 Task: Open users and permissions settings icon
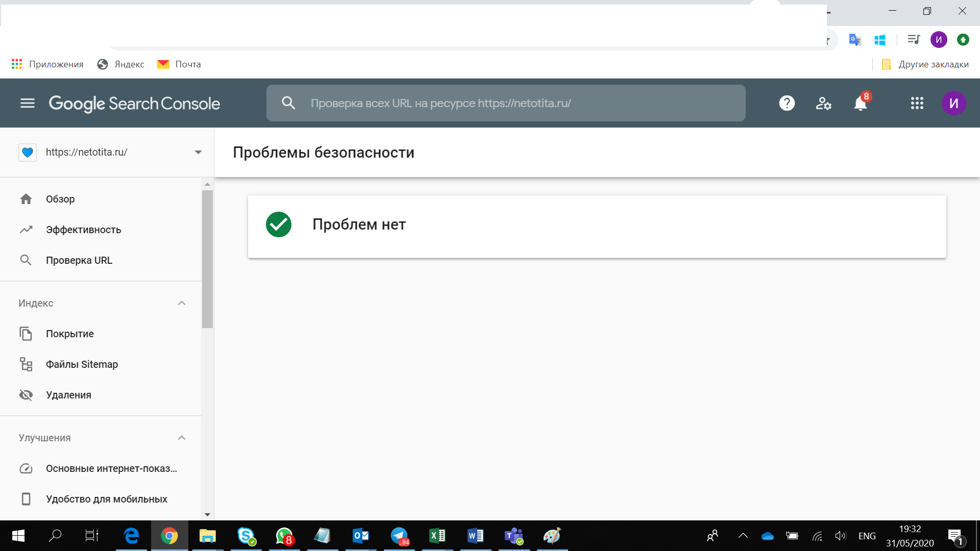[823, 103]
